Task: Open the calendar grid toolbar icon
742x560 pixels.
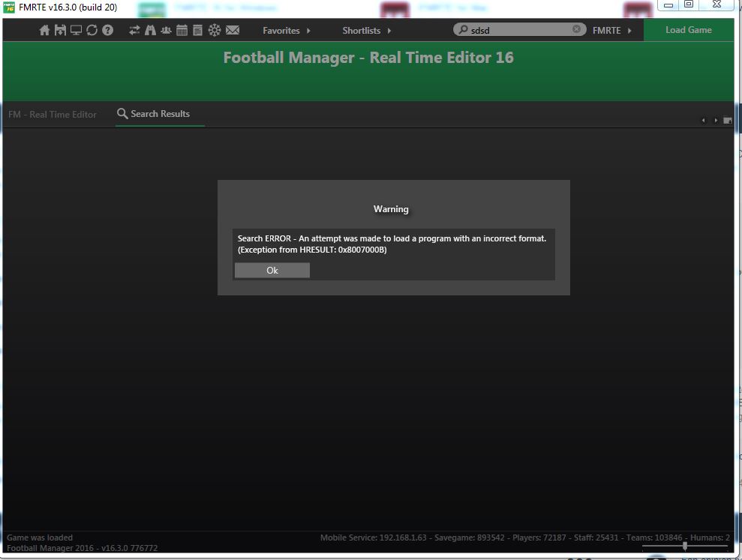Action: click(x=182, y=30)
